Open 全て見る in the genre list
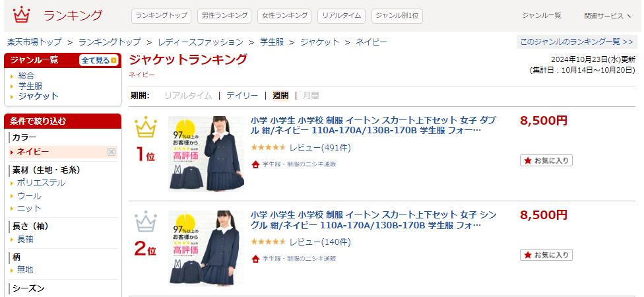Screen dimensions: 644x297 98,60
